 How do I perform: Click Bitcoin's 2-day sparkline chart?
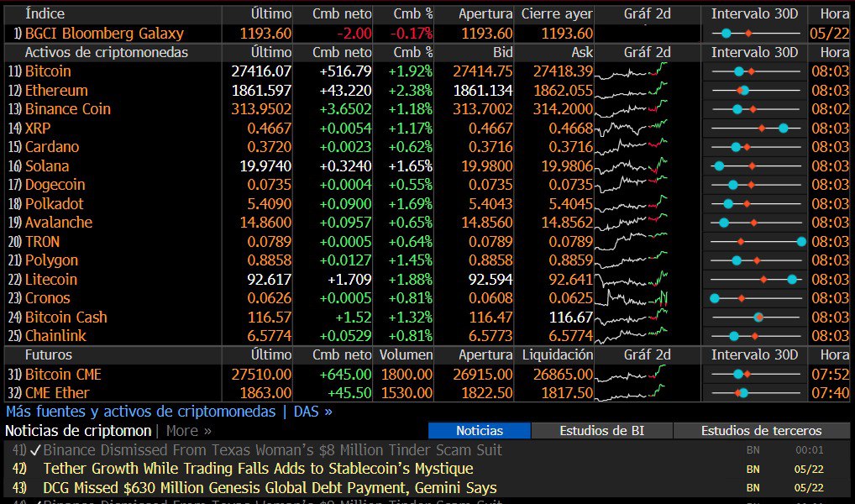click(x=631, y=71)
